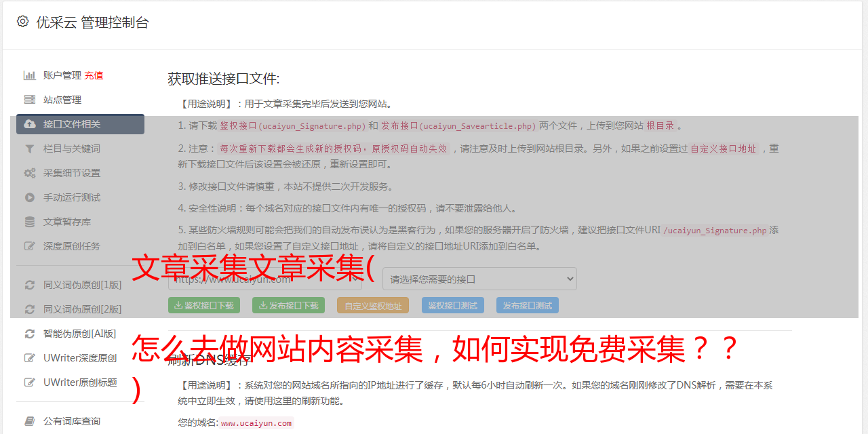868x434 pixels.
Task: Click the gears icon for 采集细节设置
Action: [30, 173]
